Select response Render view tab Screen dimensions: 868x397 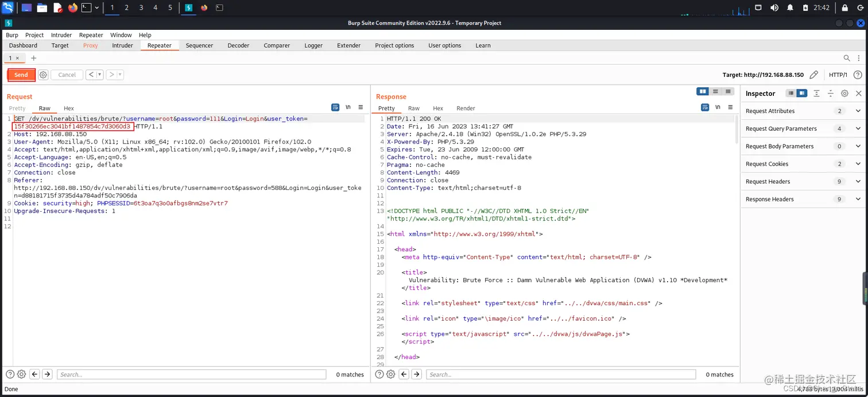click(x=466, y=108)
